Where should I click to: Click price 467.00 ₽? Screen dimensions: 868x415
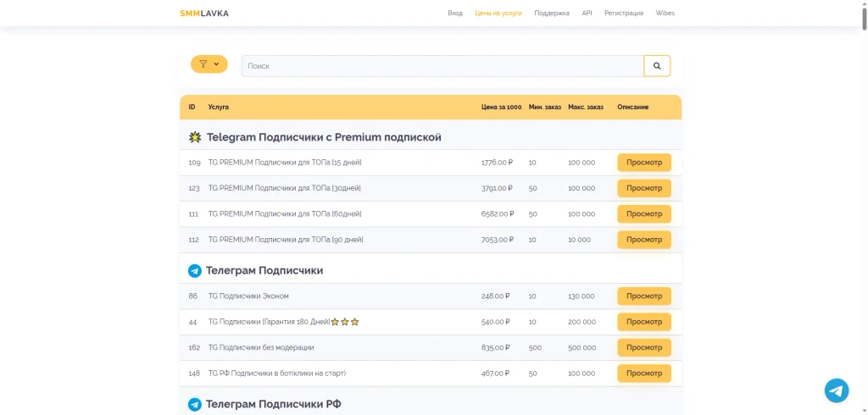coord(495,373)
